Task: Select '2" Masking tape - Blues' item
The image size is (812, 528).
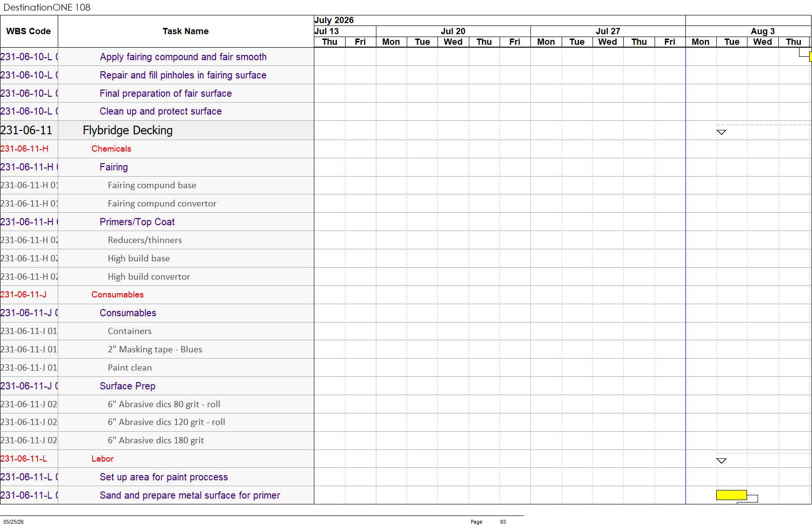Action: (x=155, y=349)
